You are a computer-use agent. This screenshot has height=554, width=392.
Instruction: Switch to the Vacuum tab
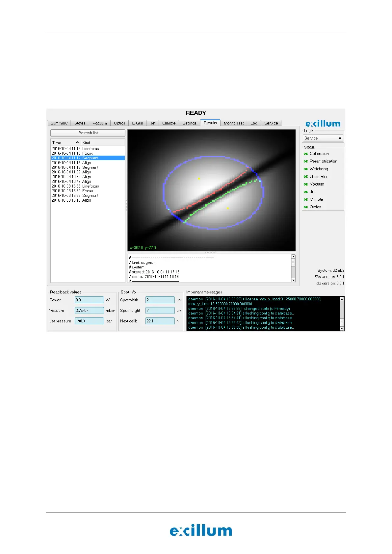click(99, 123)
